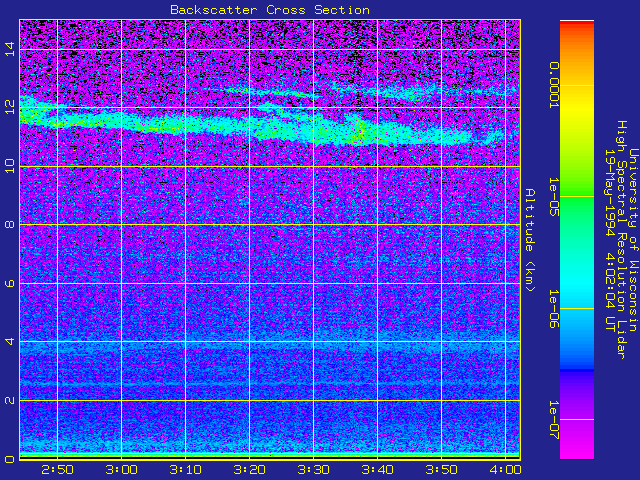640x480 pixels.
Task: Click the altitude label 14
Action: point(10,49)
